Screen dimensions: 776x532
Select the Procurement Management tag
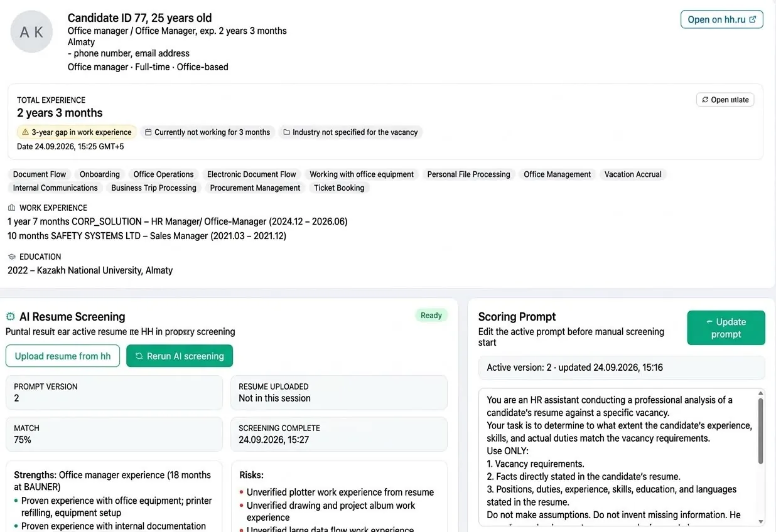click(x=256, y=188)
